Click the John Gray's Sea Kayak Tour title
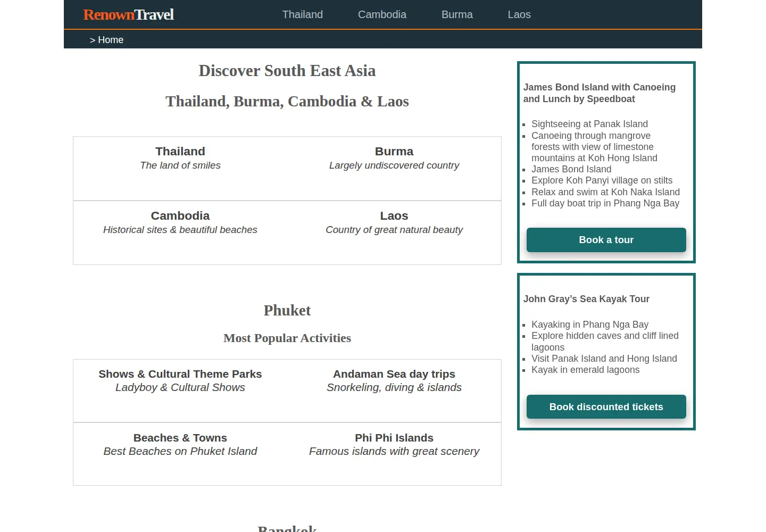Viewport: 766px width, 532px height. tap(586, 299)
